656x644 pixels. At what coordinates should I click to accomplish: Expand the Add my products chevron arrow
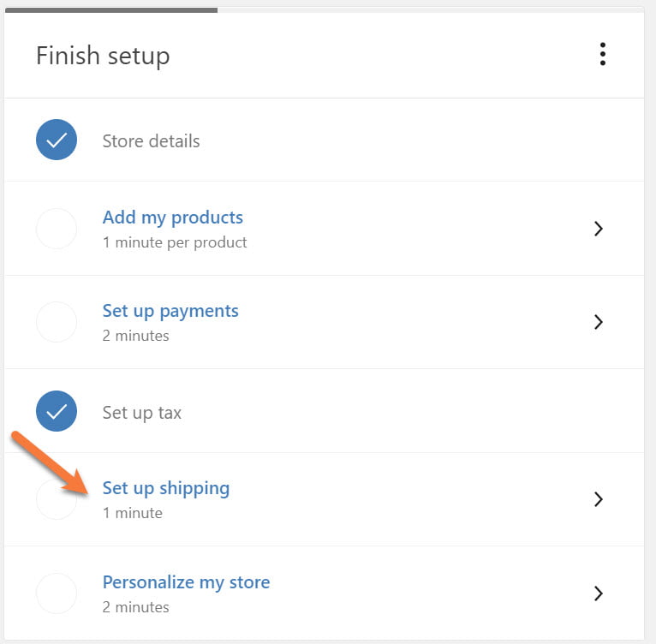tap(599, 229)
